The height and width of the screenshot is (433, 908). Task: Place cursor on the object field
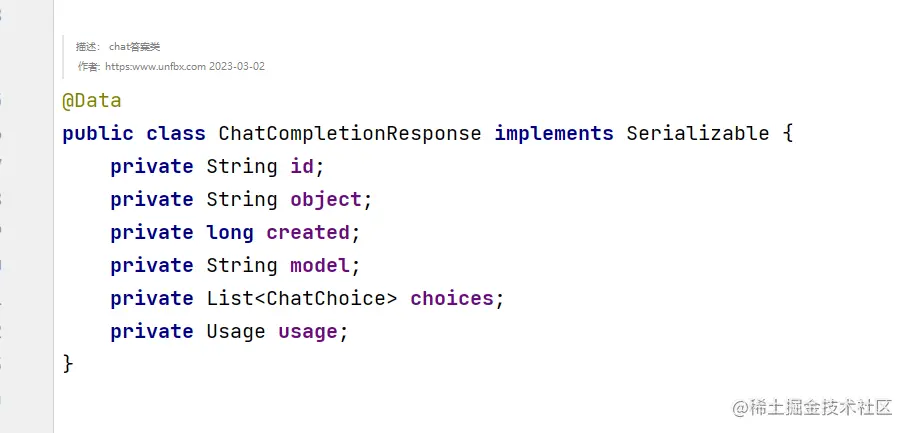[326, 200]
